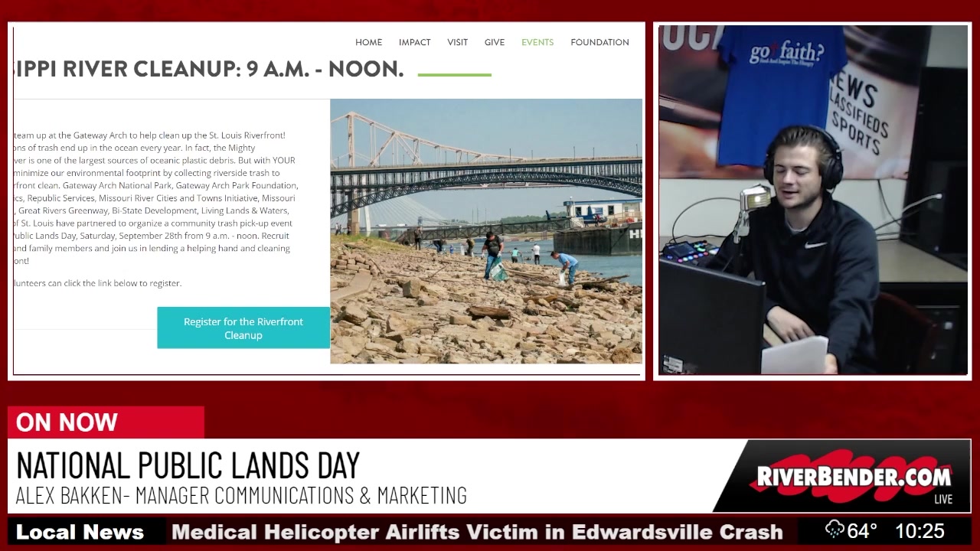Click the Local News ticker label
Screen dimensions: 980x551
click(x=80, y=532)
